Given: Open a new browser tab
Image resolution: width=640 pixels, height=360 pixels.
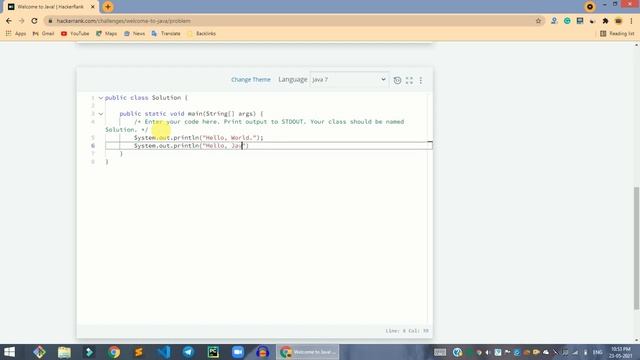Looking at the screenshot, I should pyautogui.click(x=108, y=7).
